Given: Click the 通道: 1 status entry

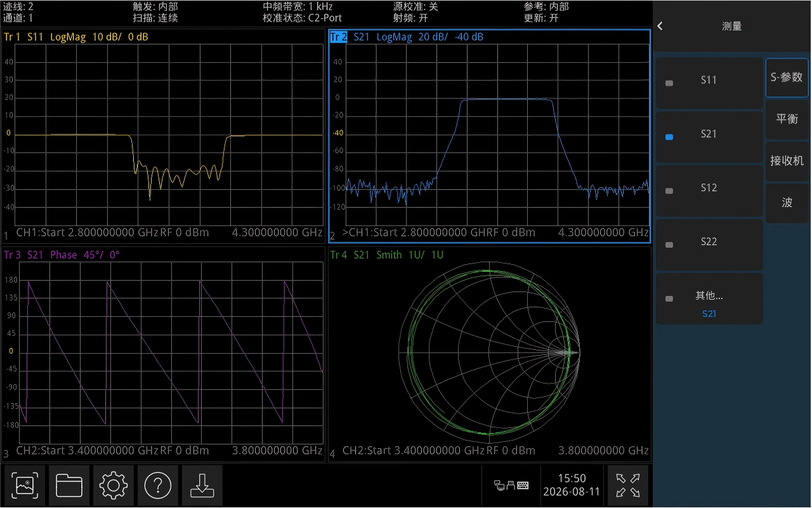Looking at the screenshot, I should 18,18.
